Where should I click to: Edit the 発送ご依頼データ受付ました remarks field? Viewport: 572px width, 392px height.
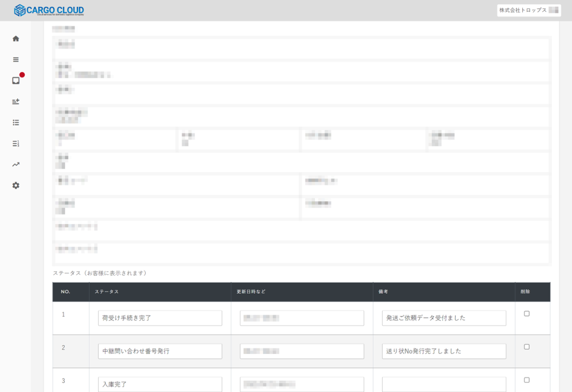(x=444, y=318)
